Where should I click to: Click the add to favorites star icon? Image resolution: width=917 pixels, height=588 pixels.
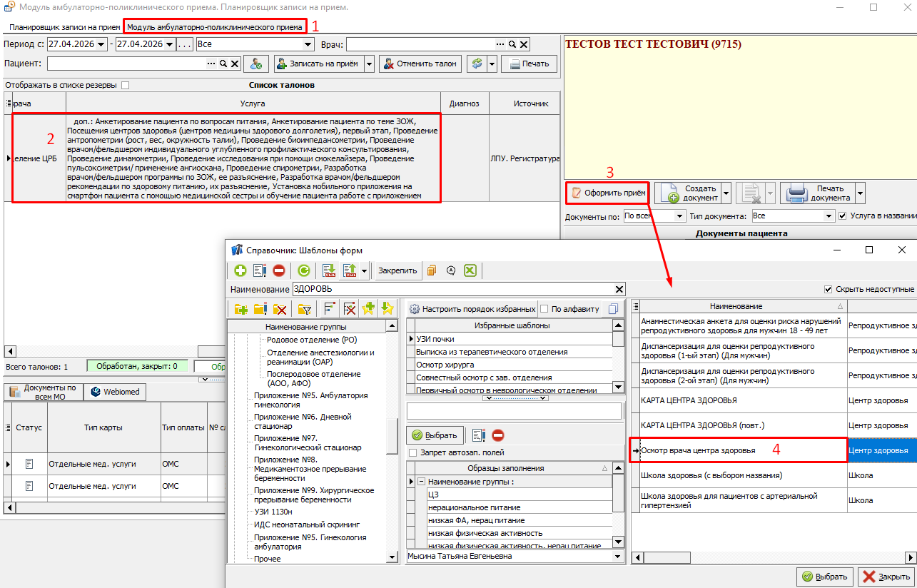(368, 309)
